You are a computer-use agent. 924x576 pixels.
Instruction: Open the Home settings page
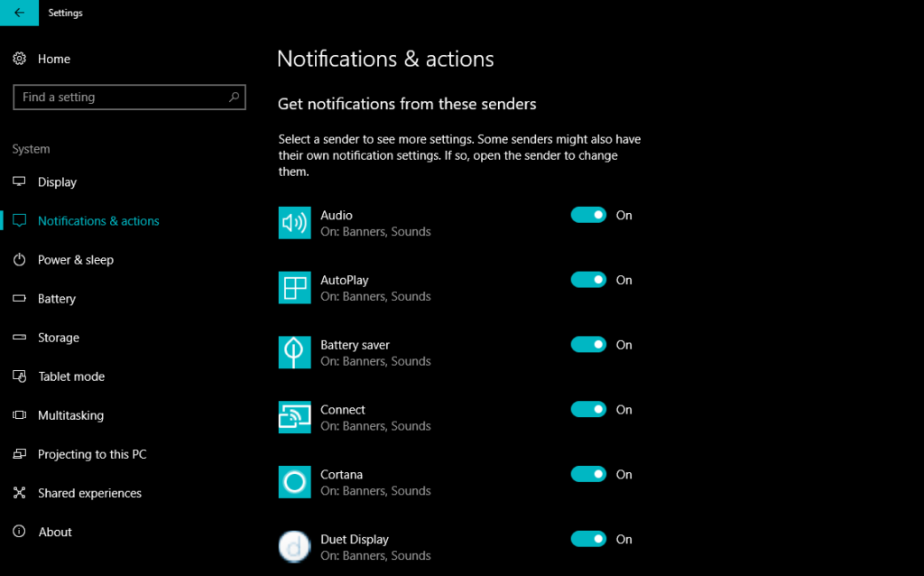click(x=54, y=59)
